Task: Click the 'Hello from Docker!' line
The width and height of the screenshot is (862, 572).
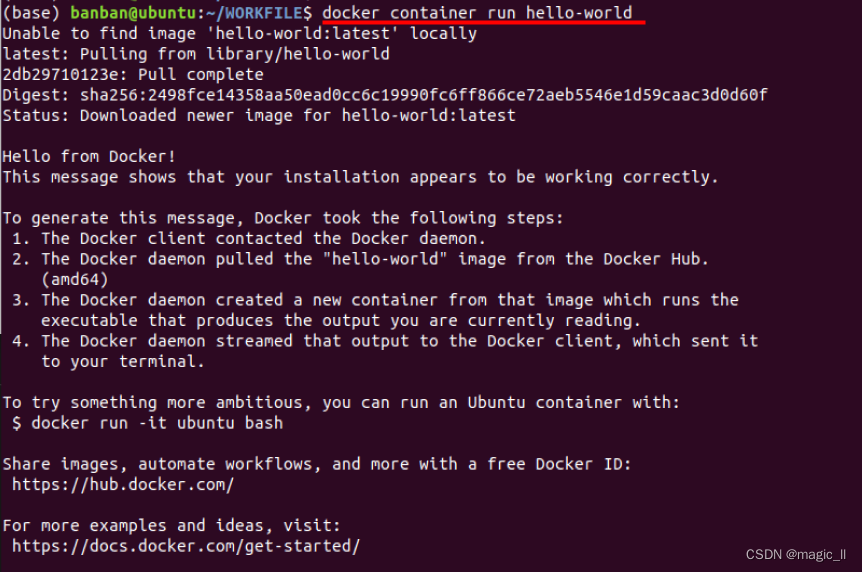Action: click(89, 157)
